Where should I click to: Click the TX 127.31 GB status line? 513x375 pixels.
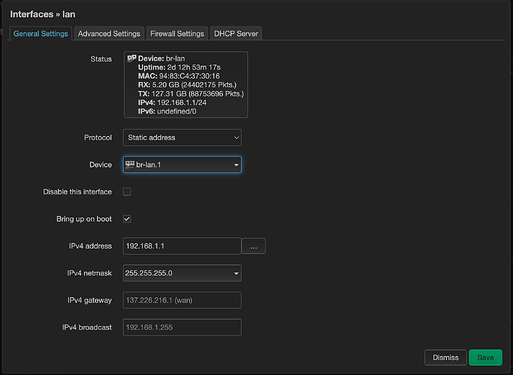(x=191, y=94)
